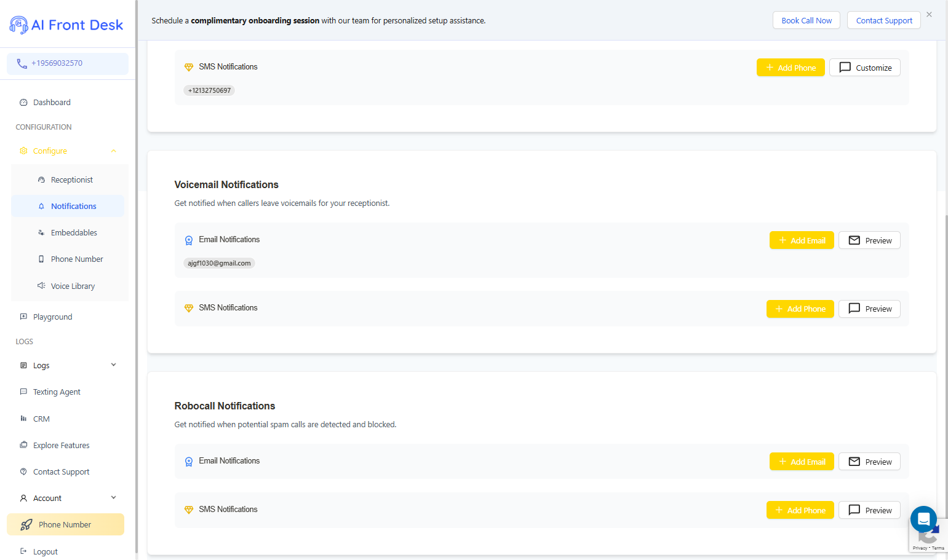Screen dimensions: 948x560
Task: Open Receptionist settings
Action: [68, 179]
